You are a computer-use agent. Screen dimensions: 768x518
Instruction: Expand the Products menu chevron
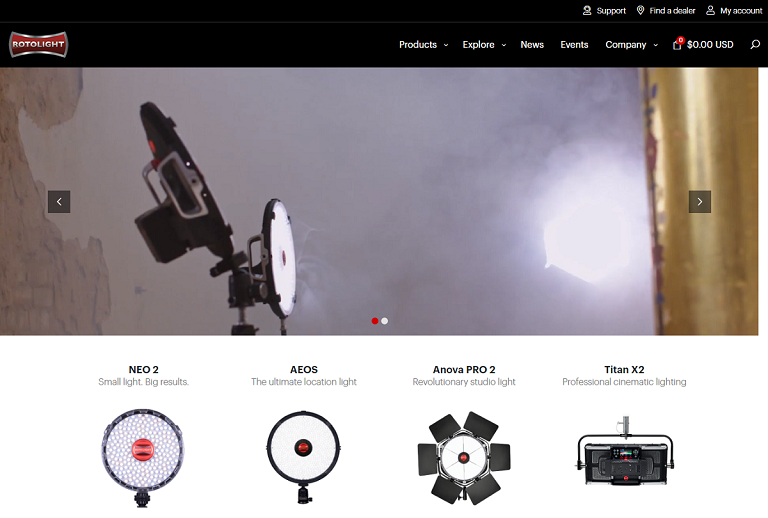point(446,45)
